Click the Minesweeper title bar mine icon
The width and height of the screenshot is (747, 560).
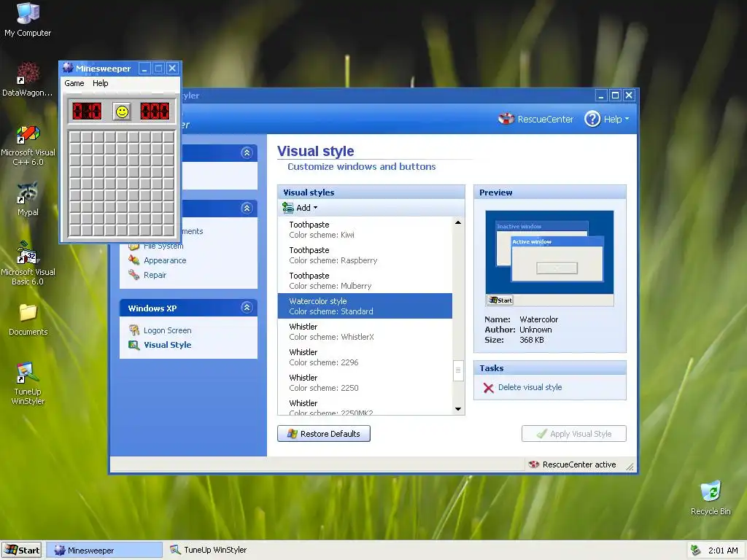coord(68,68)
